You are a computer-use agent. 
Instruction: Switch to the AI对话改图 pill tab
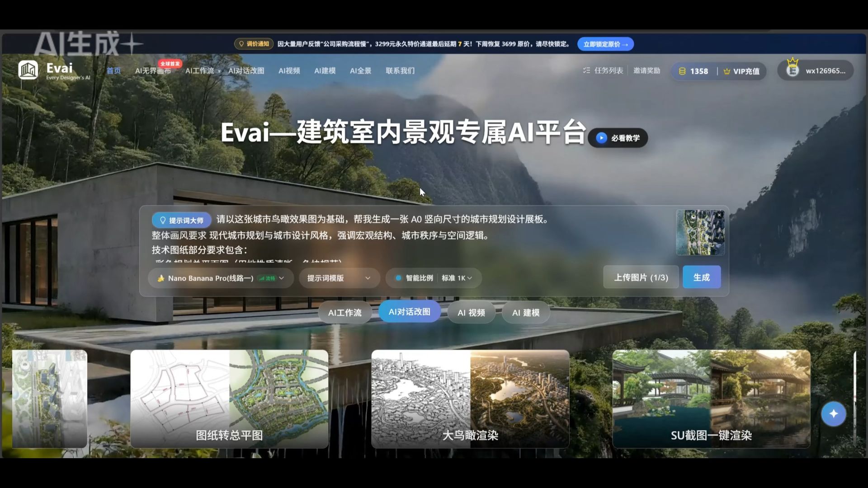[x=410, y=312]
